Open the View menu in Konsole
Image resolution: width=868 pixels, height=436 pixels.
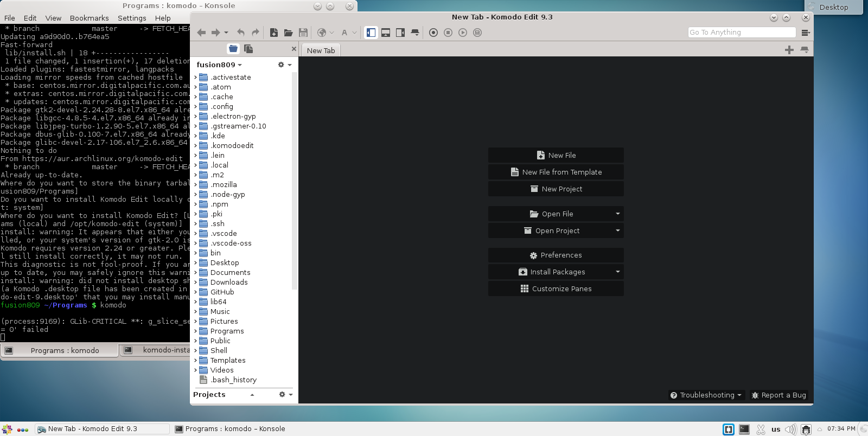click(x=53, y=18)
